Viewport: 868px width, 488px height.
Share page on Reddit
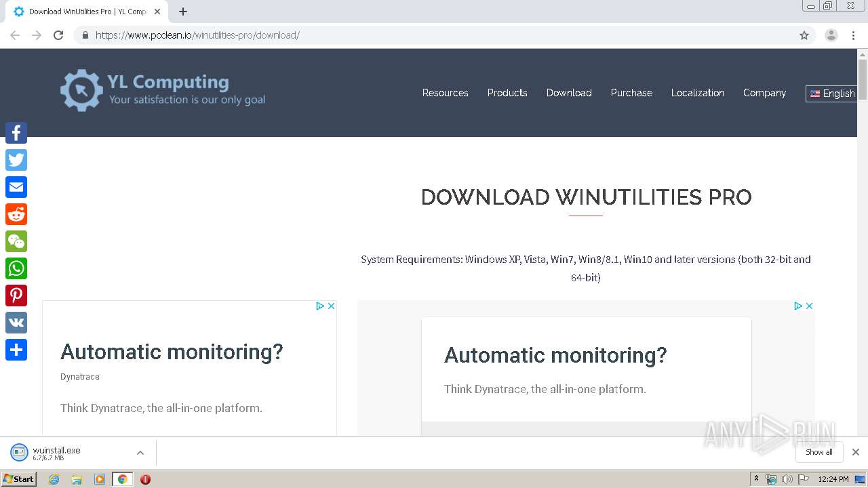tap(16, 214)
